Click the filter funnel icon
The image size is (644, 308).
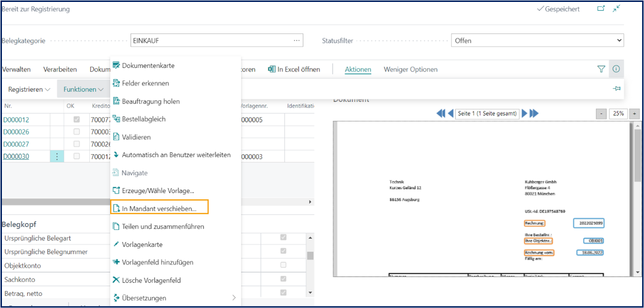601,69
